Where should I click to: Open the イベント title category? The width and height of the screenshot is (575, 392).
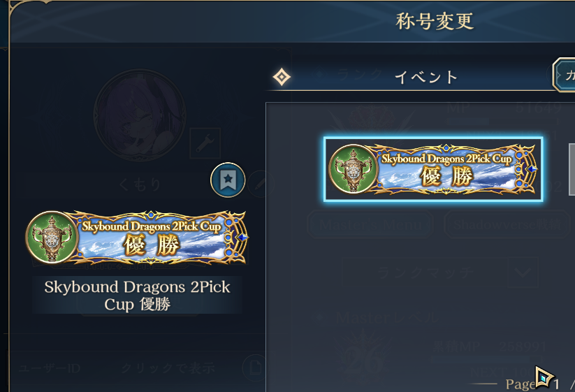coord(426,77)
